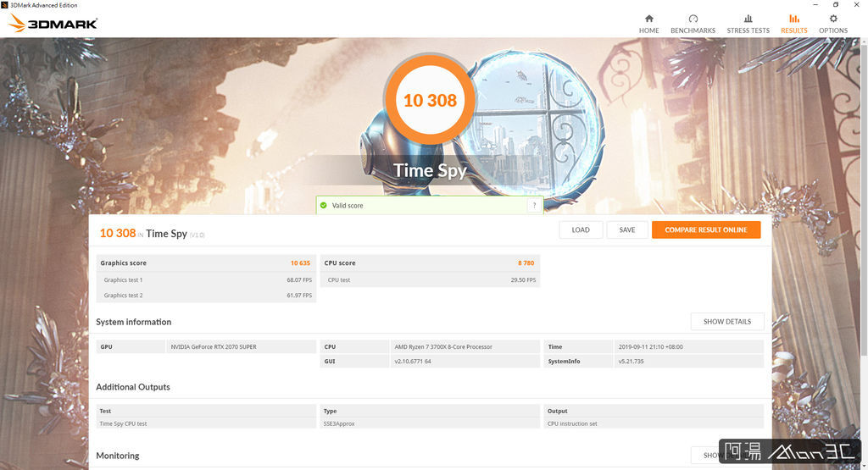Click the CPU instruction set output cell
868x470 pixels.
572,423
